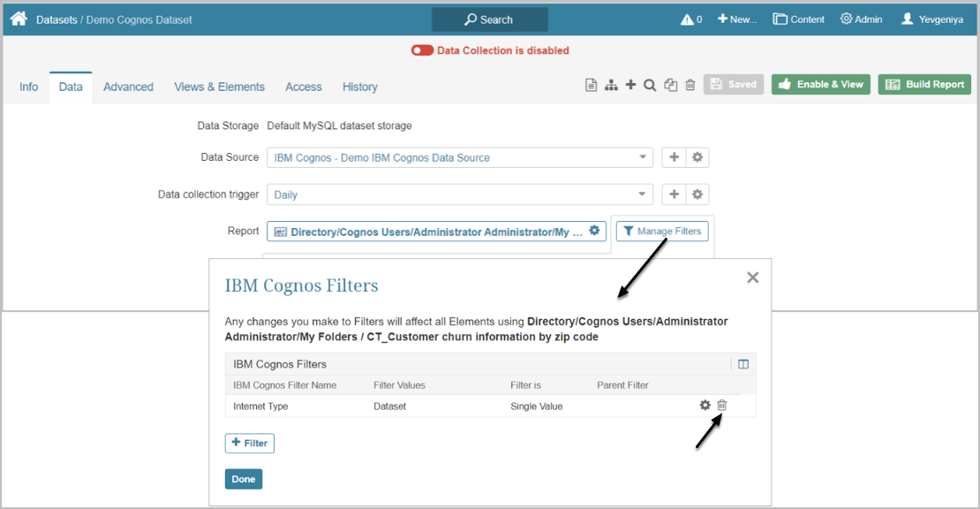Open the Data Source dropdown

click(x=460, y=157)
